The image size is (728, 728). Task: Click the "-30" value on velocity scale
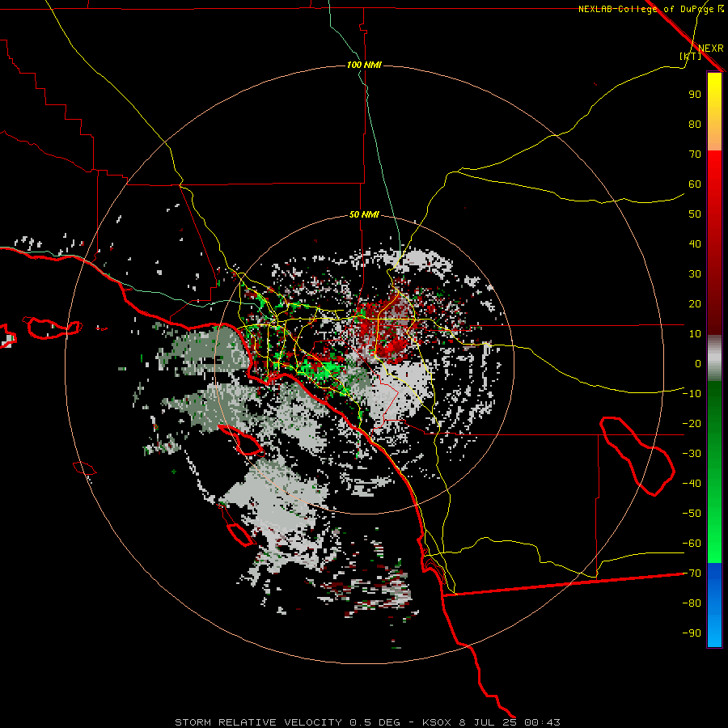[x=692, y=454]
